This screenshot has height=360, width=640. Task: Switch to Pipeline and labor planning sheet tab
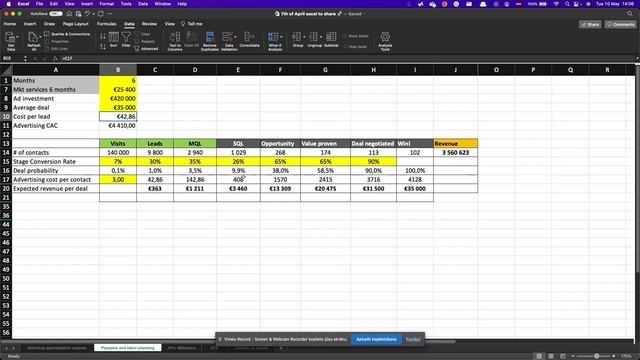point(128,348)
